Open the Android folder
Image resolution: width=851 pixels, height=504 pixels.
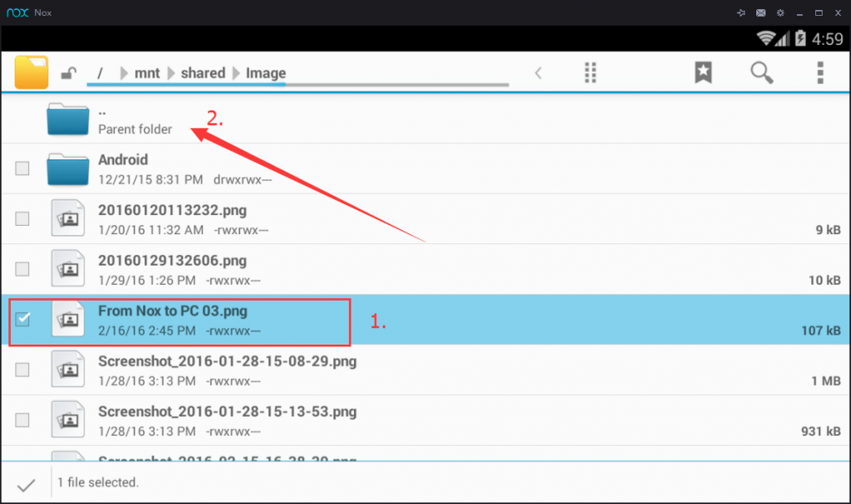click(425, 169)
